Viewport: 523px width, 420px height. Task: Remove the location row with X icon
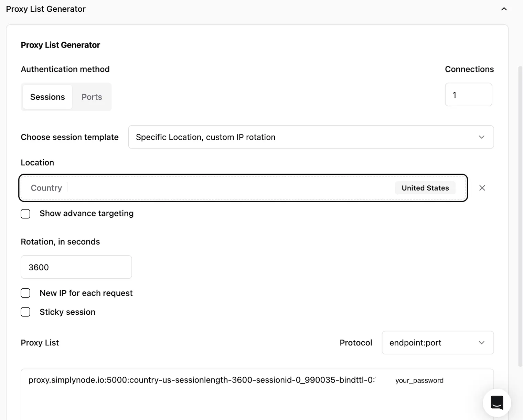(482, 188)
